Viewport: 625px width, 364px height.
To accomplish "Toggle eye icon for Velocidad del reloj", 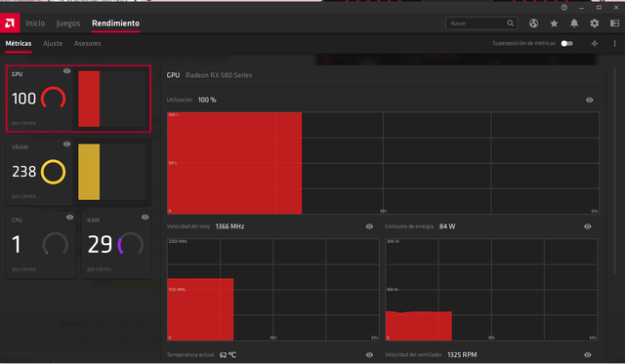I will (369, 226).
